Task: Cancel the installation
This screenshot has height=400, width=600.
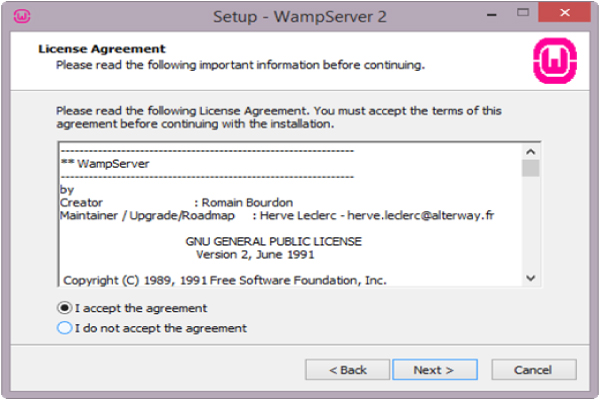Action: (x=534, y=370)
